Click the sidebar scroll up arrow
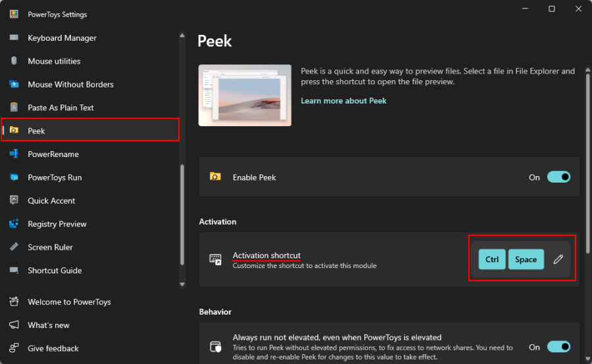This screenshot has height=364, width=592. click(182, 35)
